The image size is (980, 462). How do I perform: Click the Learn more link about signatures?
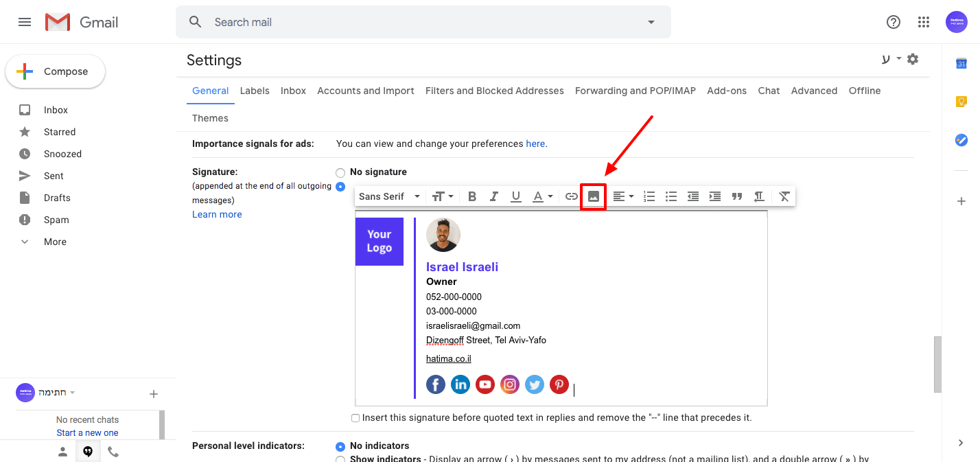tap(217, 213)
